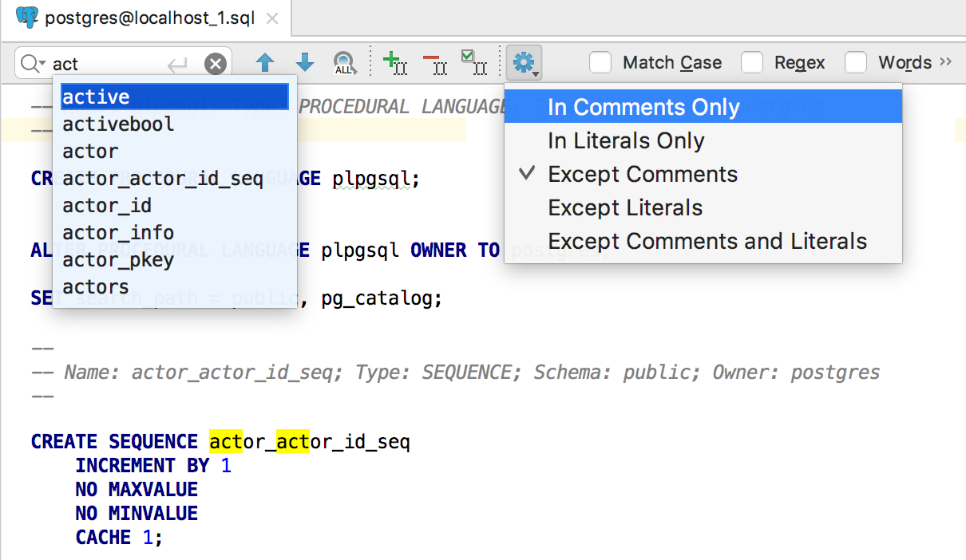Click 'INCREMENT BY 1' code line
Screen dimensions: 966x560
[153, 466]
